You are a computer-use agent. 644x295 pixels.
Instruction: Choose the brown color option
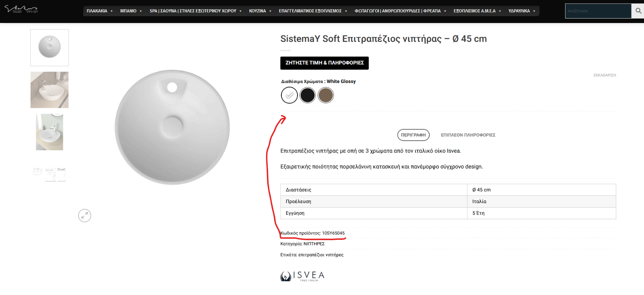[x=326, y=95]
